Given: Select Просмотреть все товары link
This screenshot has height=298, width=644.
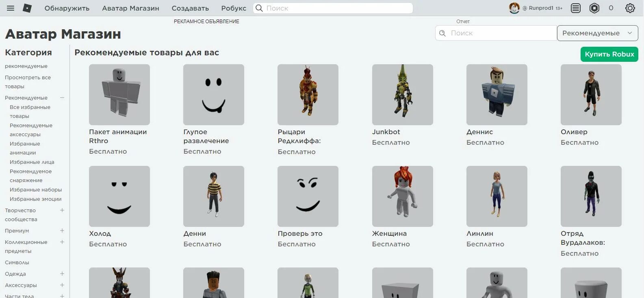Looking at the screenshot, I should pyautogui.click(x=28, y=82).
